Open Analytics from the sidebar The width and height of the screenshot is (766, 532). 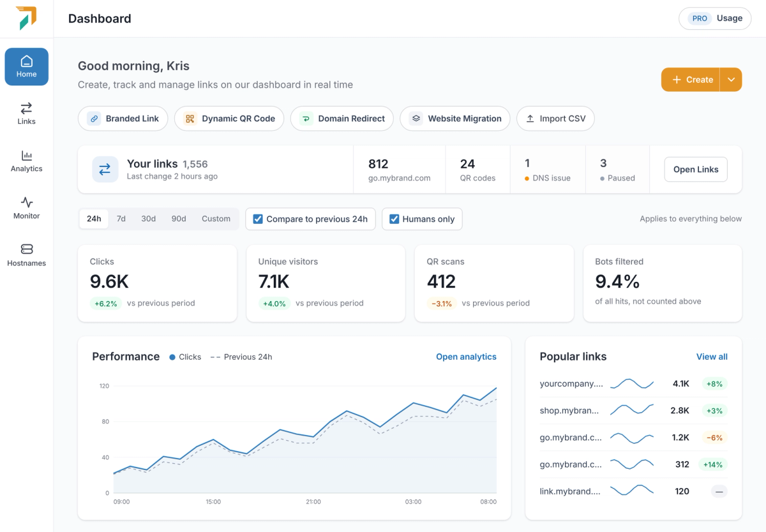click(26, 161)
